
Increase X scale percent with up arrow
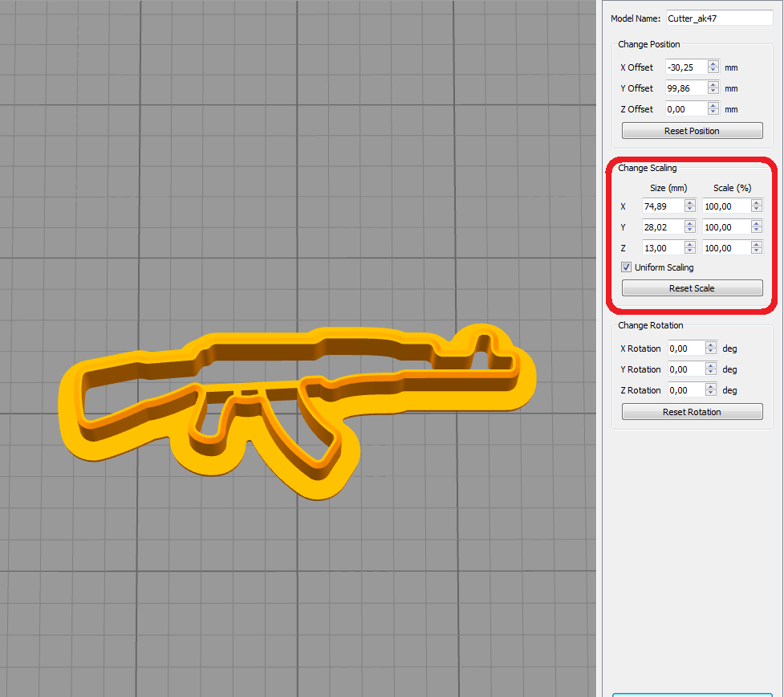[757, 202]
